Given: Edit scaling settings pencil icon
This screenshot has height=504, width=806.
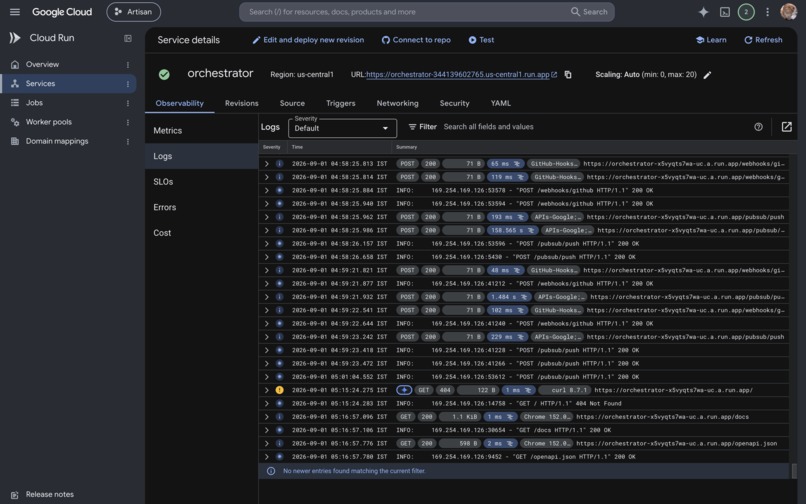Looking at the screenshot, I should (x=707, y=75).
